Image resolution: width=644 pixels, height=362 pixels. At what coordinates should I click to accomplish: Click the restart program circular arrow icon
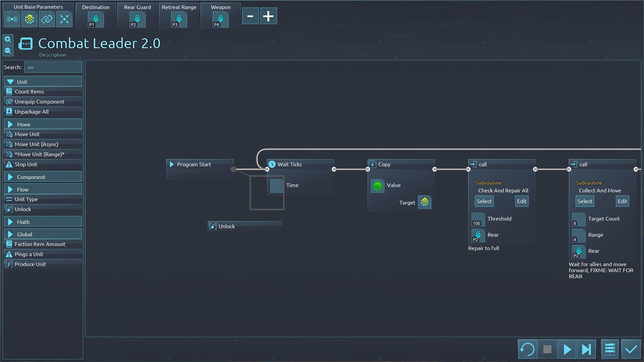(527, 349)
